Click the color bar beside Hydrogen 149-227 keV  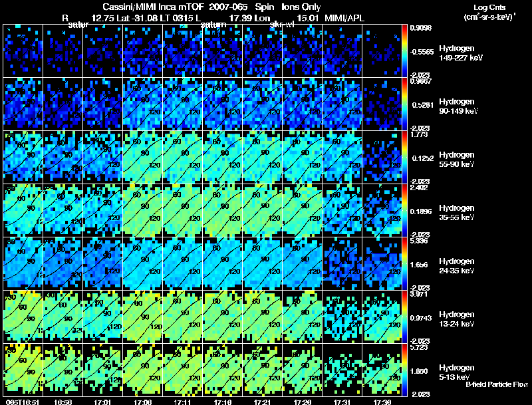point(404,51)
